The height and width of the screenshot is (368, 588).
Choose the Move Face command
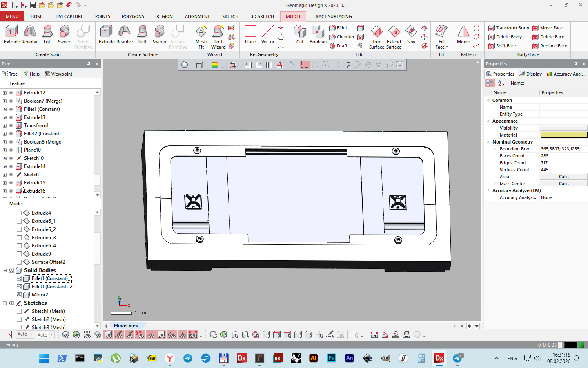click(548, 28)
